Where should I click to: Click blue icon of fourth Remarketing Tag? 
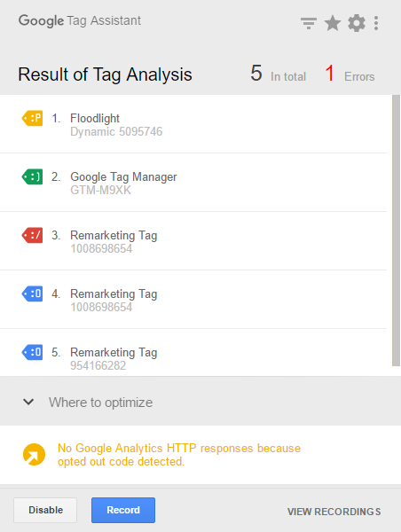click(x=32, y=293)
